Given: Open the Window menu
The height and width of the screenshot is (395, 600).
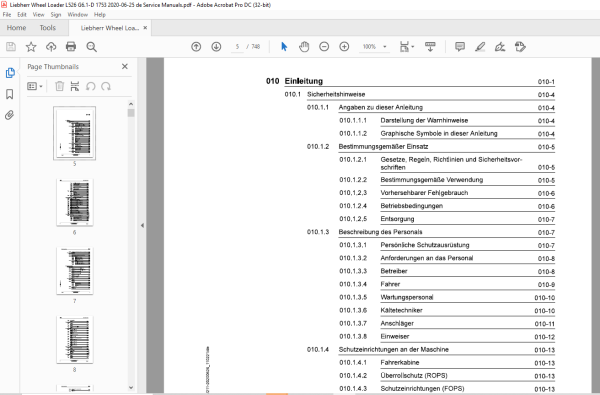Looking at the screenshot, I should point(78,15).
